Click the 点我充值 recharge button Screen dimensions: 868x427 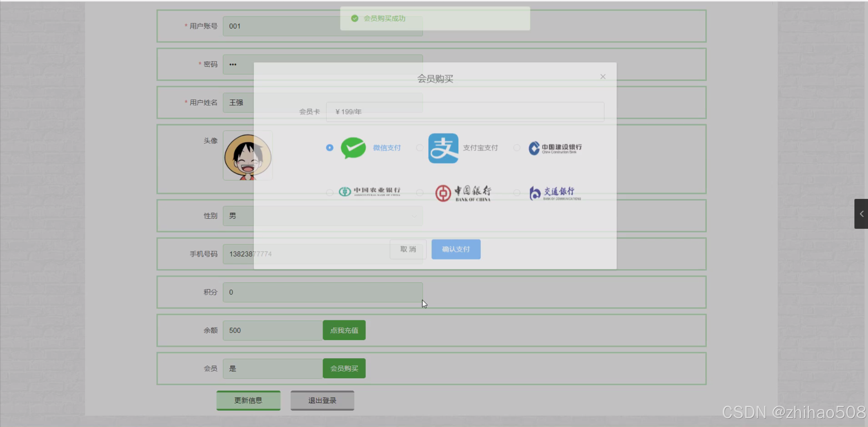click(344, 330)
